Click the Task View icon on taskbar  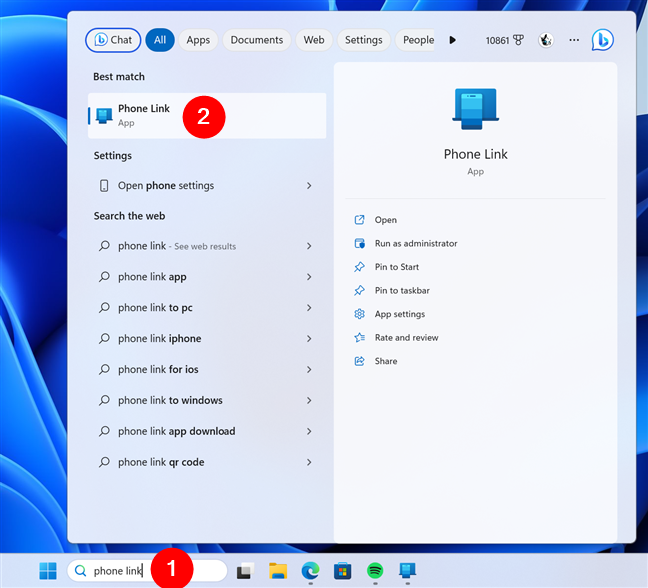245,571
